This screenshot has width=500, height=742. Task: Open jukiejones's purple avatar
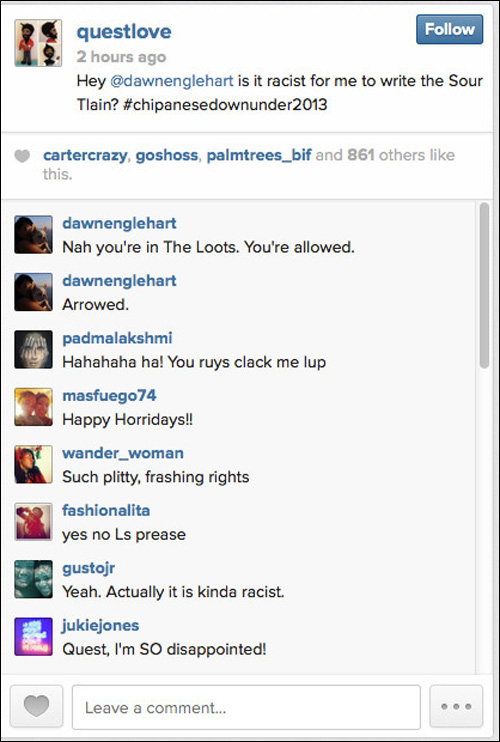click(x=33, y=636)
